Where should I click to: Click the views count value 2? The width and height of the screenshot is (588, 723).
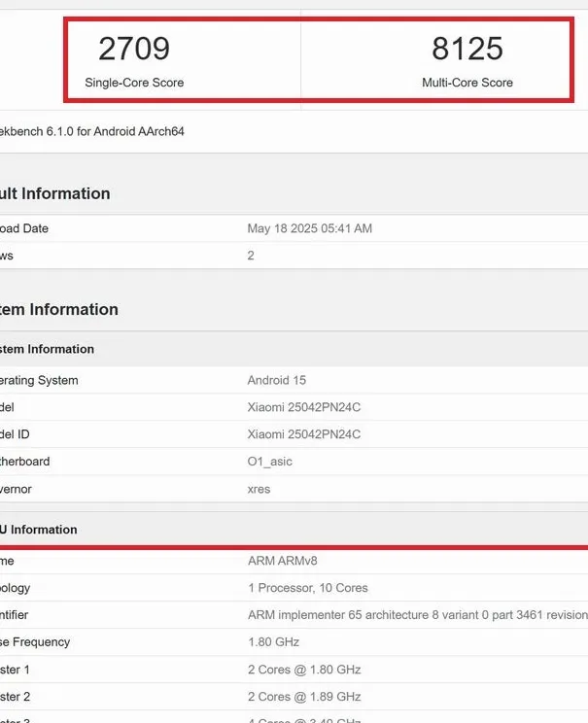pyautogui.click(x=251, y=256)
